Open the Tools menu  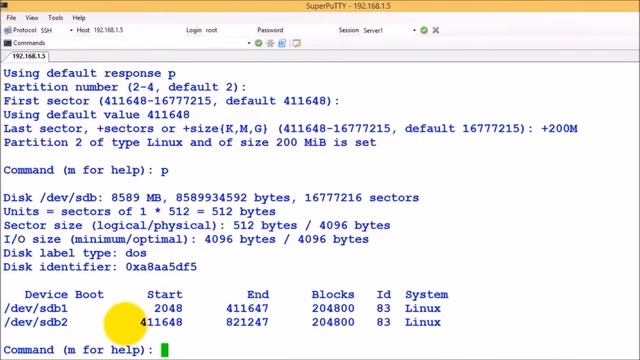(x=56, y=18)
